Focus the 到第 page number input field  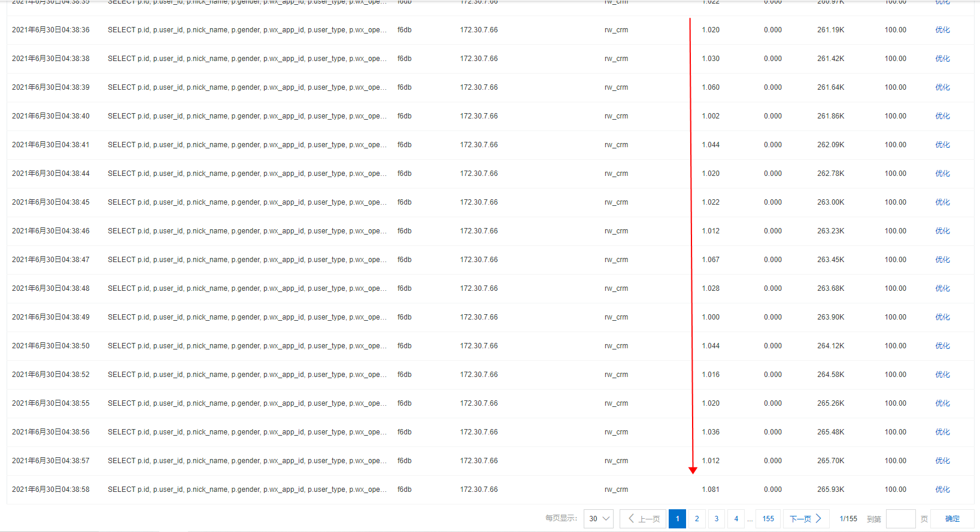click(x=900, y=519)
